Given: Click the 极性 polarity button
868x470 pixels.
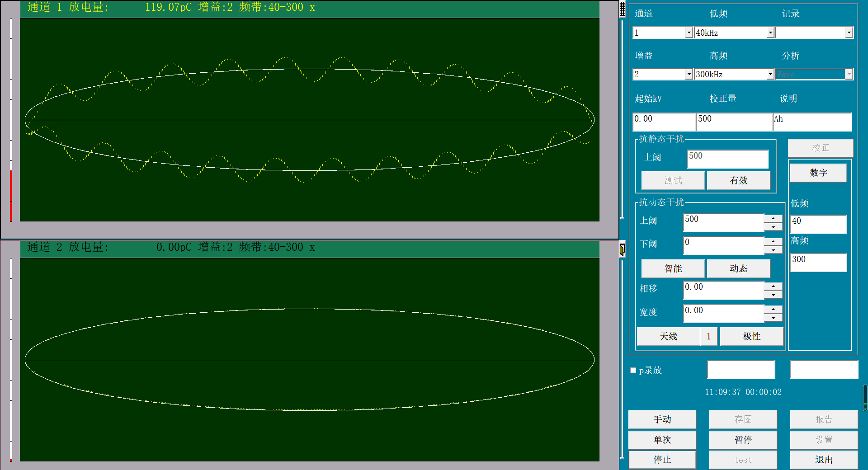Looking at the screenshot, I should (x=751, y=336).
